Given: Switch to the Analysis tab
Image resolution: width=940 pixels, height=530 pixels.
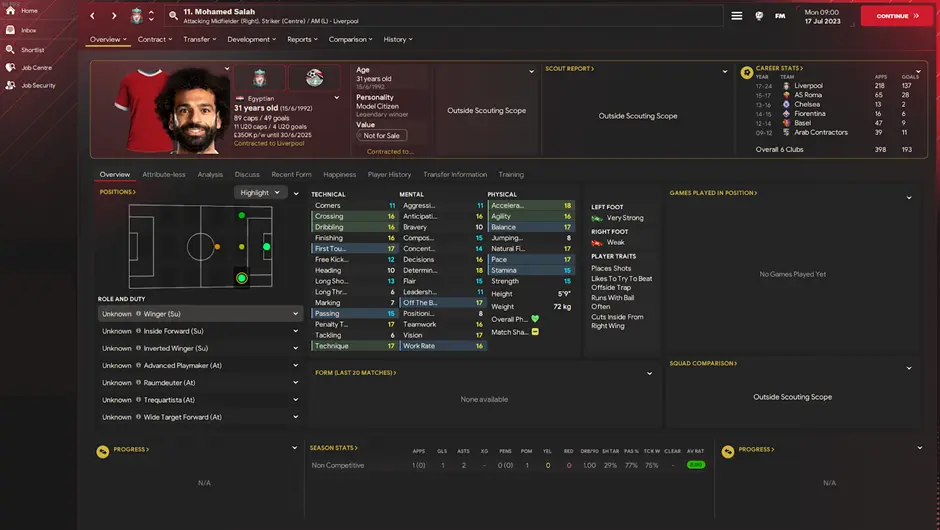Looking at the screenshot, I should pos(210,174).
